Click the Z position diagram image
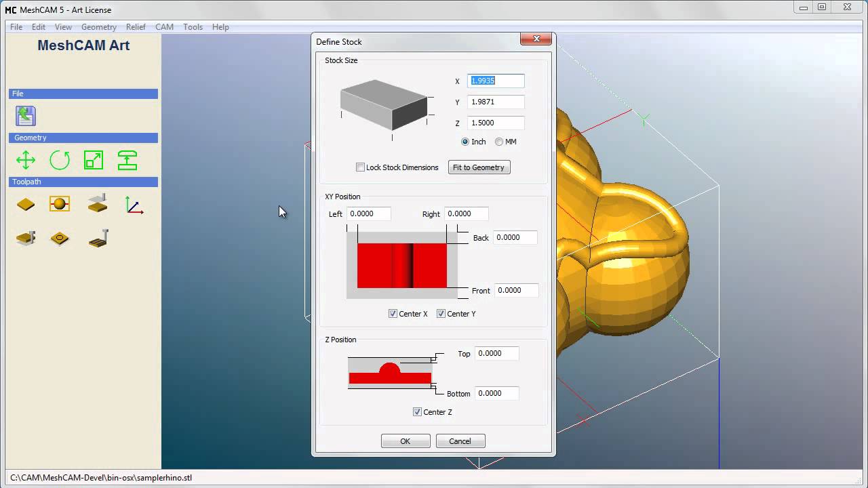 391,373
